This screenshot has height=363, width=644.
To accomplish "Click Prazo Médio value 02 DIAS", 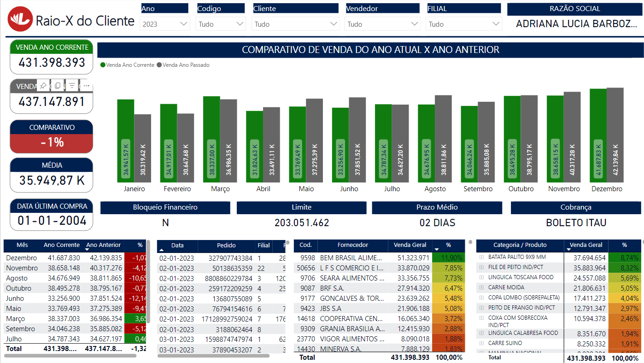I will 437,223.
